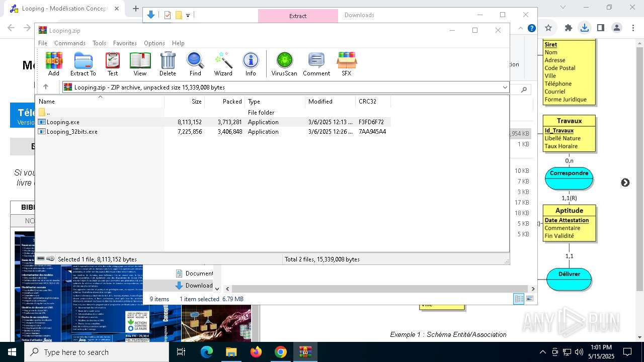Image resolution: width=644 pixels, height=362 pixels.
Task: Sort by the Packed column header
Action: [x=225, y=101]
